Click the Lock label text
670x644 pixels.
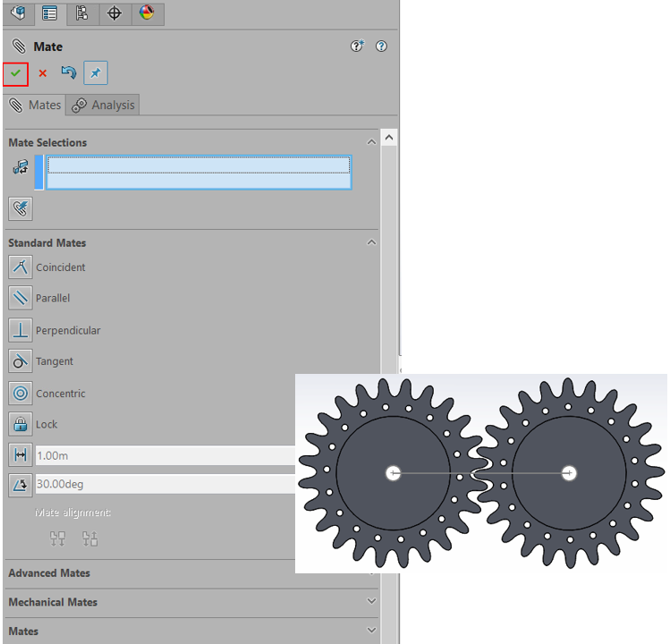point(47,424)
